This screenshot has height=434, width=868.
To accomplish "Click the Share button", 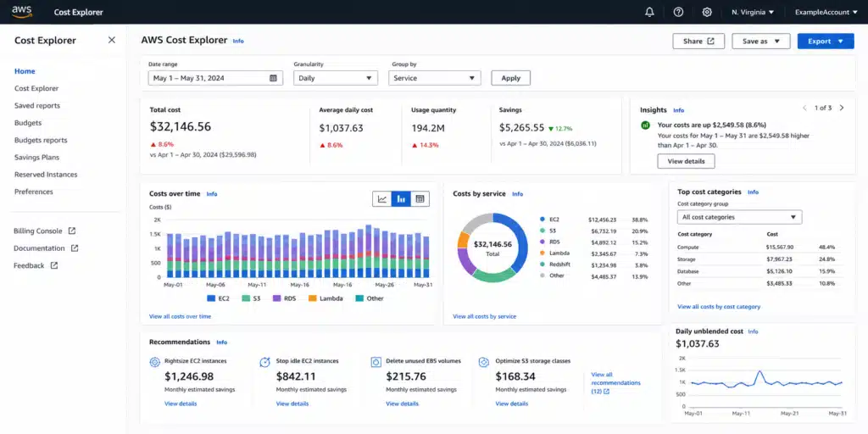I will [698, 41].
